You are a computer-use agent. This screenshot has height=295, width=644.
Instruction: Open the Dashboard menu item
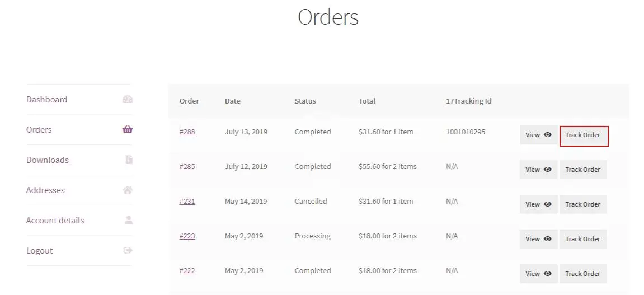[x=46, y=100]
